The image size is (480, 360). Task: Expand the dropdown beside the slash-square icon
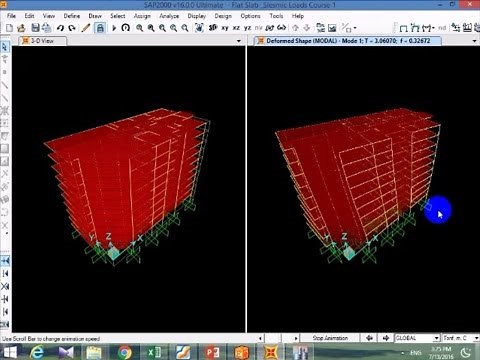click(x=355, y=28)
